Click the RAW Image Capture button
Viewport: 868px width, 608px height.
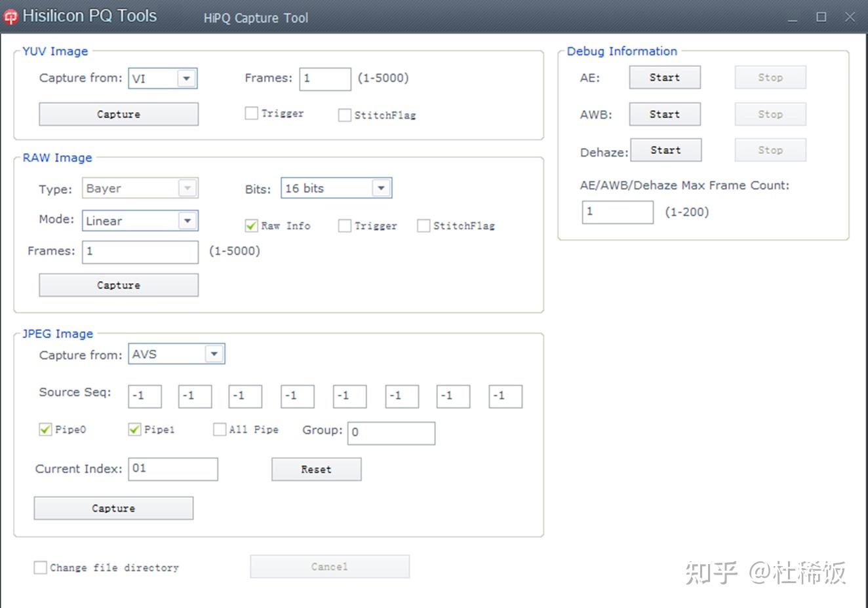[x=119, y=285]
